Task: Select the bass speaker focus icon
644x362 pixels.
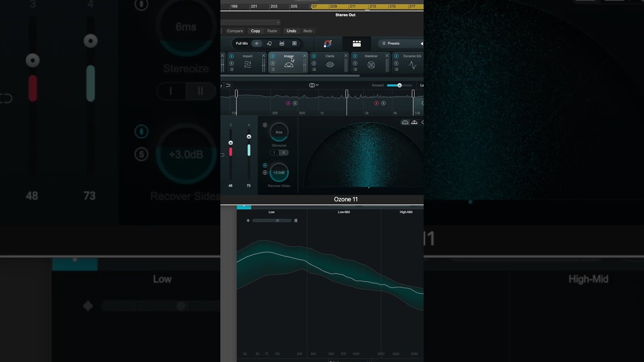Action: pyautogui.click(x=294, y=43)
